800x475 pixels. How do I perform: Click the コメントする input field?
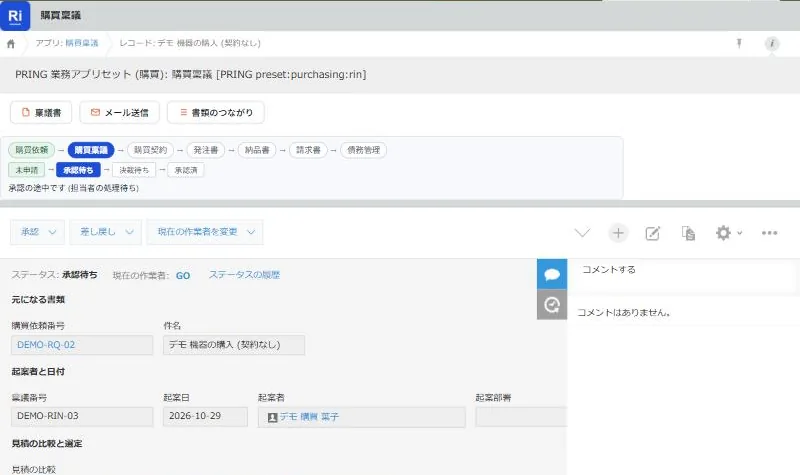click(x=683, y=276)
